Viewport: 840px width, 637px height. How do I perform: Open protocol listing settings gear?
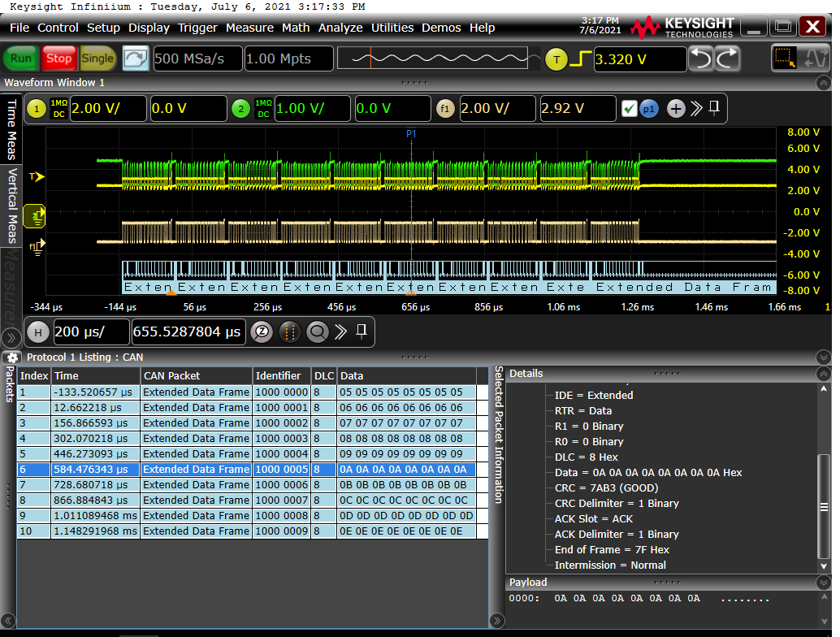pos(13,357)
